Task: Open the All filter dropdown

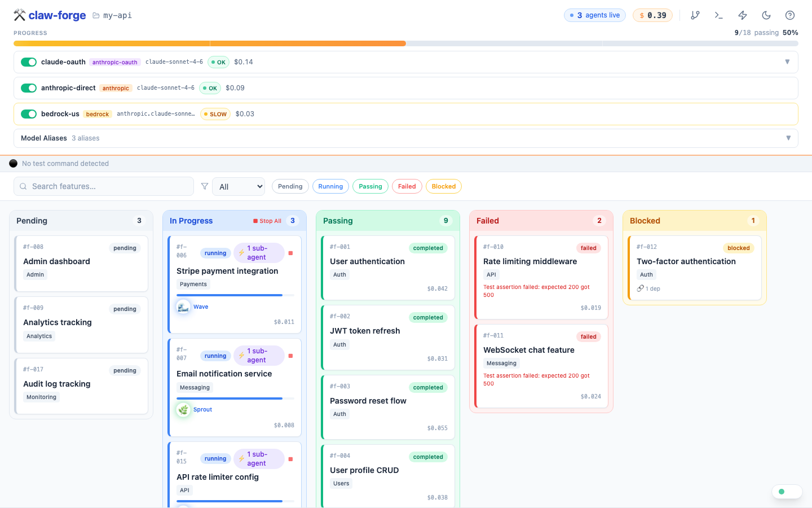Action: pyautogui.click(x=239, y=186)
